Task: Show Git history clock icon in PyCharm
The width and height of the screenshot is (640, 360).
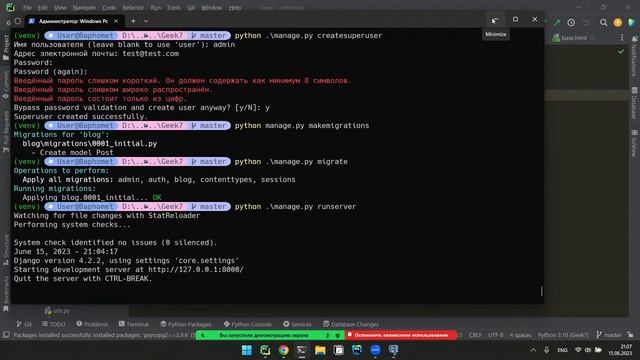Action: point(571,23)
